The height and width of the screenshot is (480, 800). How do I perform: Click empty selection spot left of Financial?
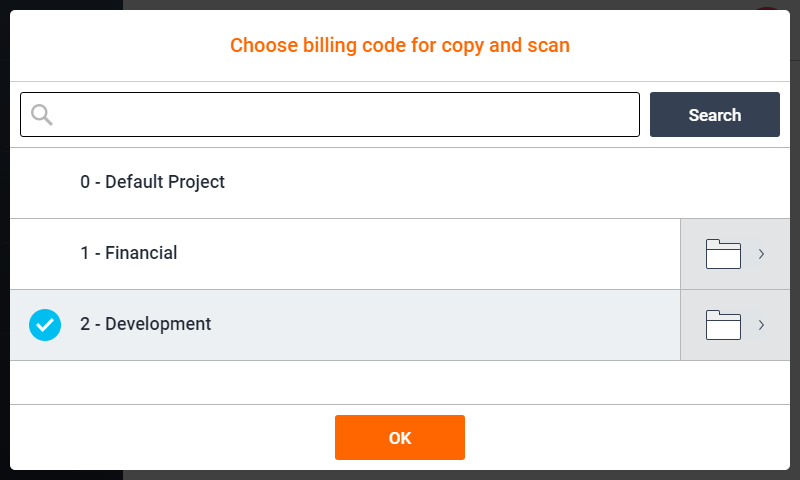pos(45,254)
